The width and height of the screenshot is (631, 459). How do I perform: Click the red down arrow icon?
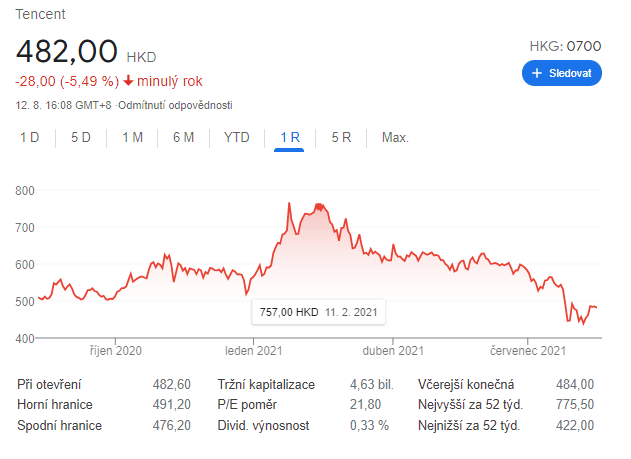[x=129, y=81]
